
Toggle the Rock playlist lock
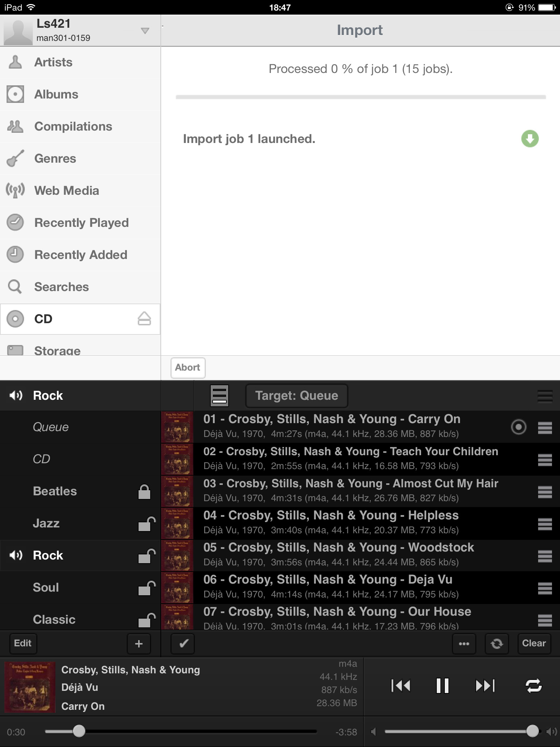(x=147, y=556)
